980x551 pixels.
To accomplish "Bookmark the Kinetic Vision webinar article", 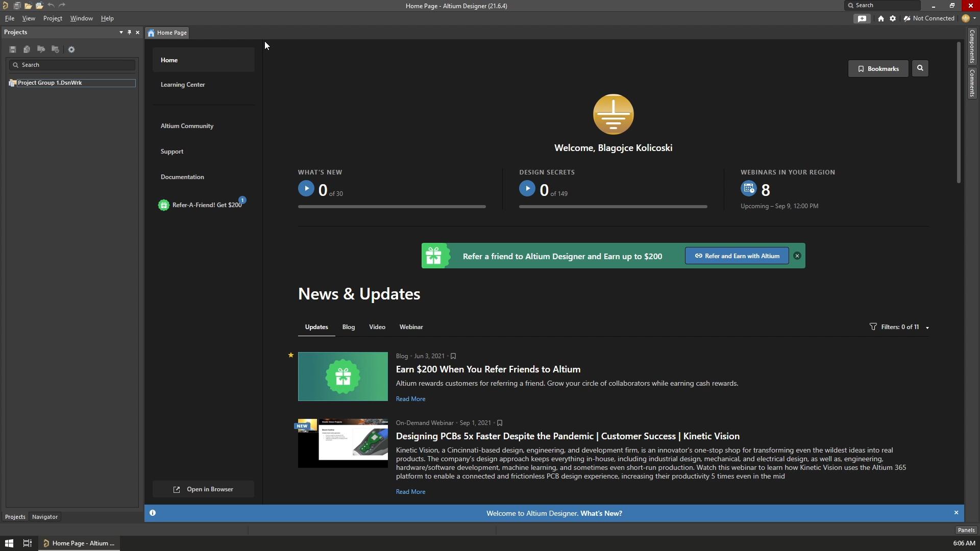I will point(500,423).
